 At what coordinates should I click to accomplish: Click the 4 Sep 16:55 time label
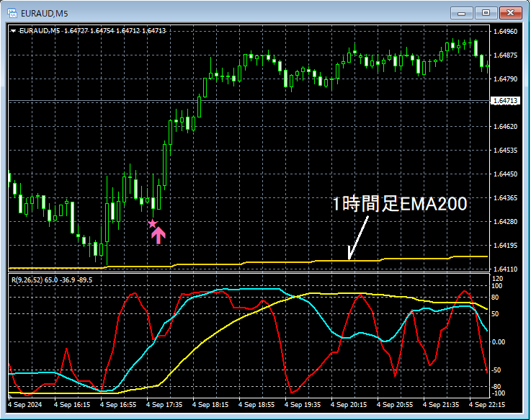[x=118, y=405]
